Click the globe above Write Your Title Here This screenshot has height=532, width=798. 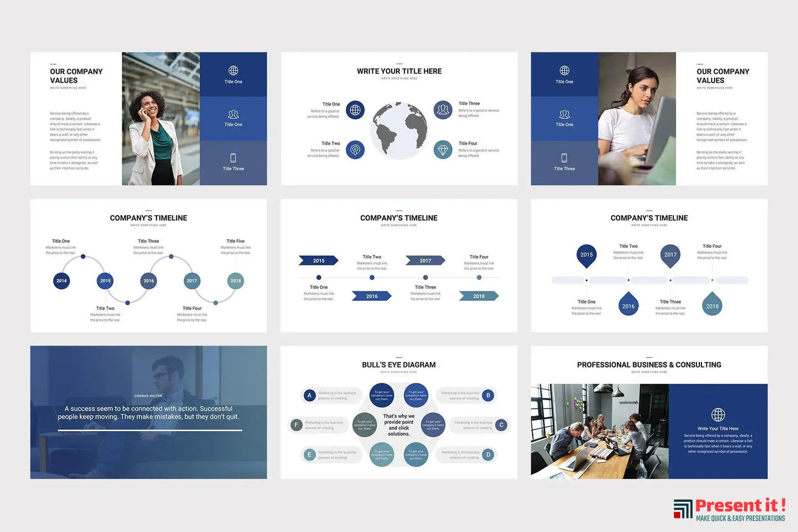click(x=718, y=414)
